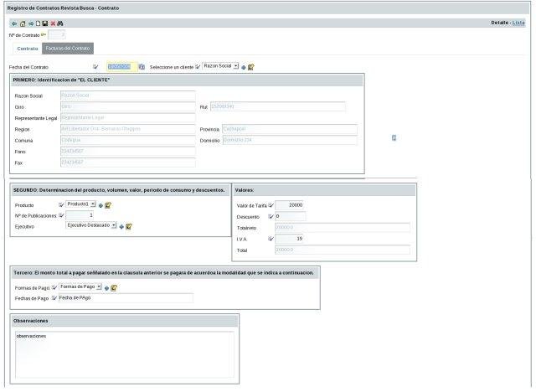536x392 pixels.
Task: Switch to Facturas del Contrato tab
Action: tap(68, 49)
